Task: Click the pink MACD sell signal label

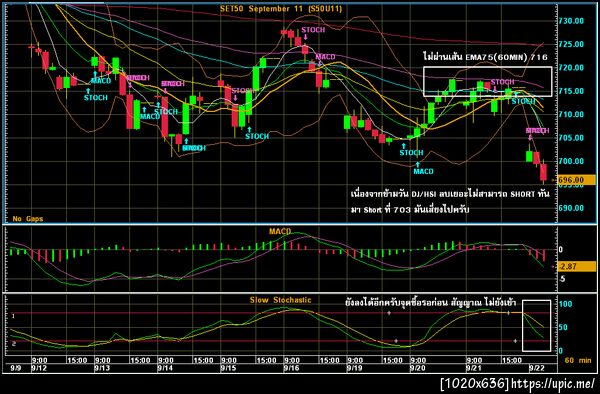Action: pyautogui.click(x=326, y=57)
